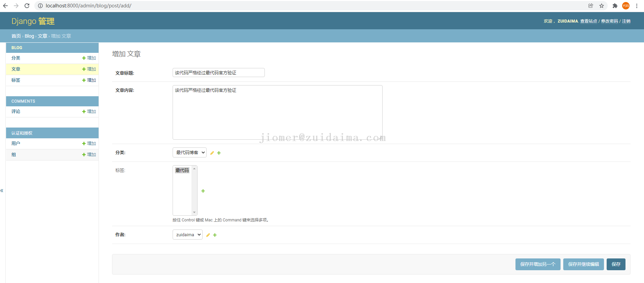Click the Django 管理 site title

[x=33, y=21]
